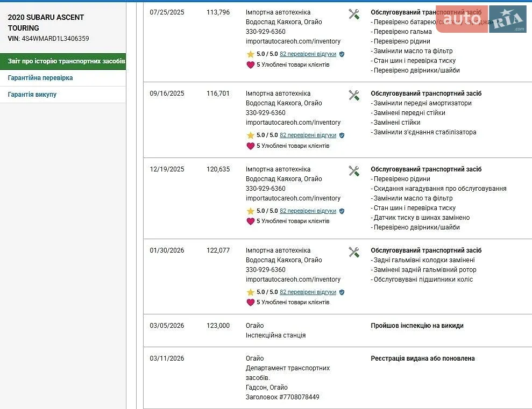Open Гарантійна перевірка section
This screenshot has width=532, height=409.
(40, 78)
